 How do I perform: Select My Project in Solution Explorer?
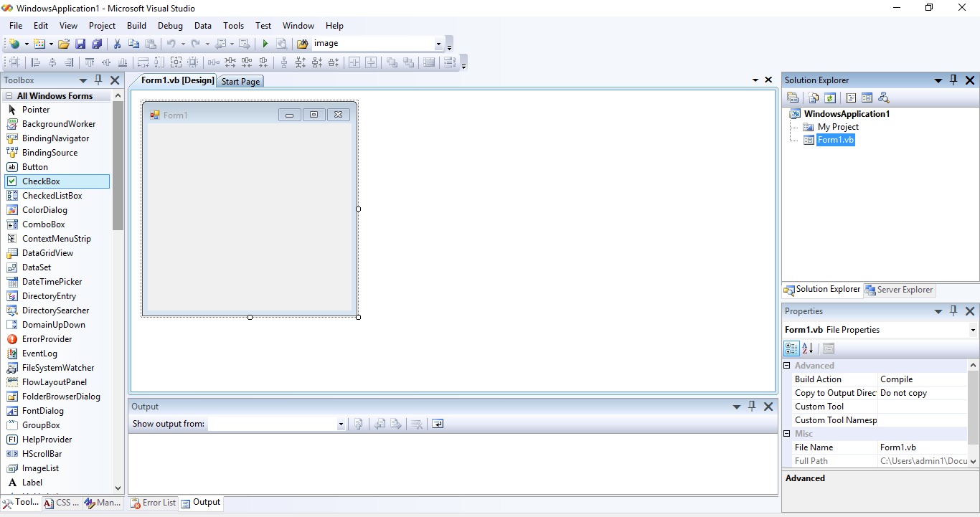(838, 127)
